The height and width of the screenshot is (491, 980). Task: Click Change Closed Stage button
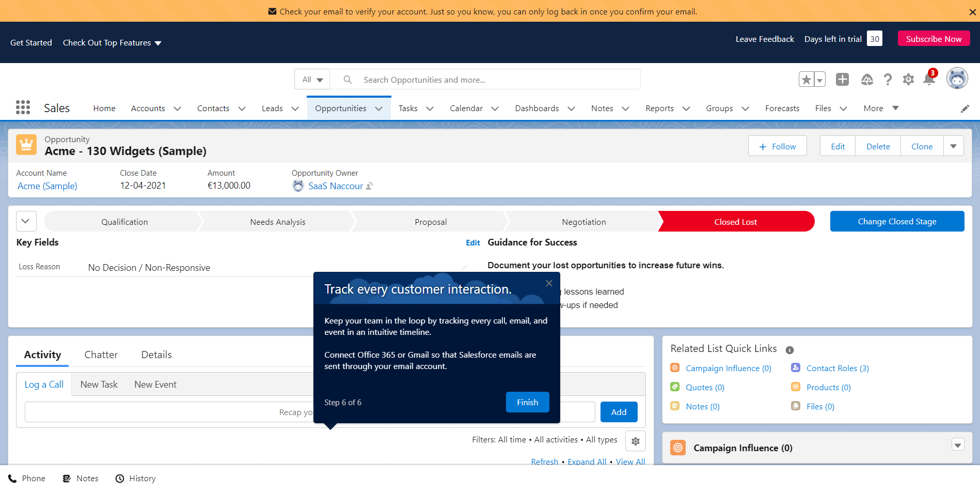(x=897, y=221)
